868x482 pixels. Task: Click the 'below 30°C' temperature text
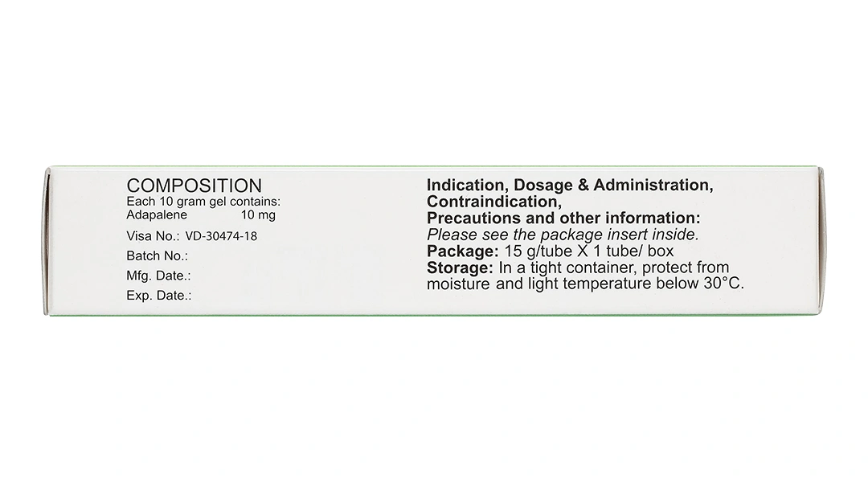click(x=707, y=284)
